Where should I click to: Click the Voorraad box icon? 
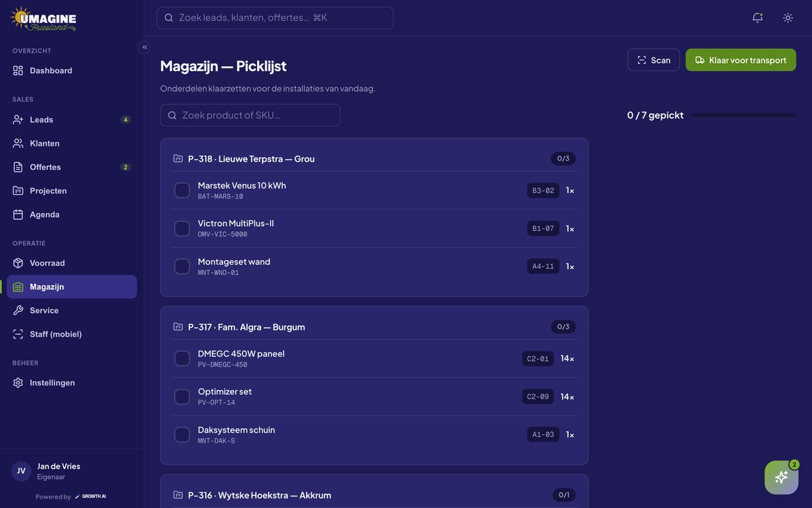(x=18, y=263)
